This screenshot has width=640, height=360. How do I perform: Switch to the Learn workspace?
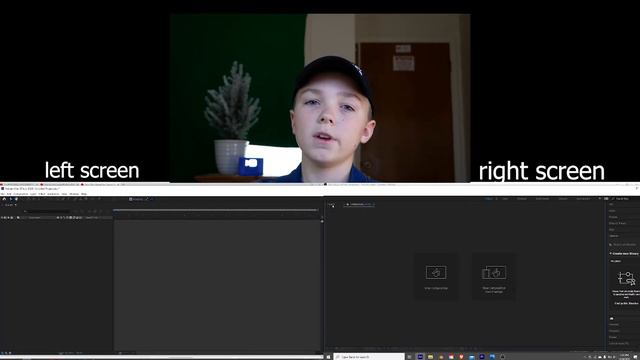[505, 199]
